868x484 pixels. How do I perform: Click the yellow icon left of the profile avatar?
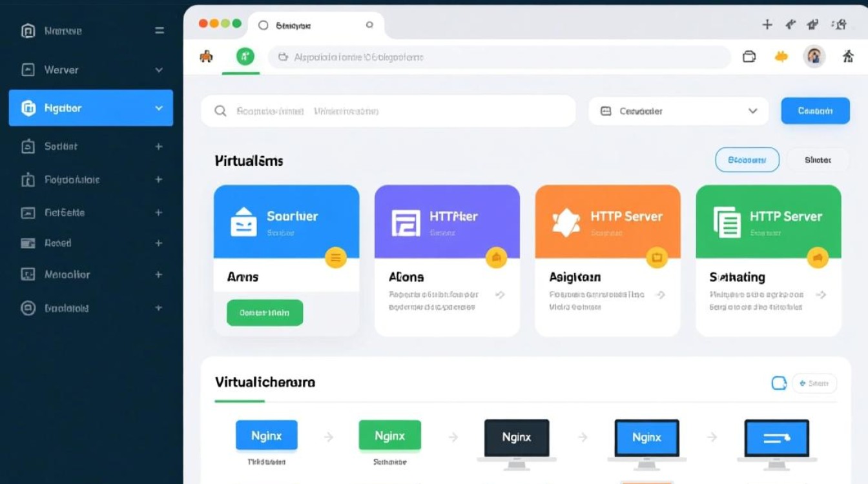(781, 57)
